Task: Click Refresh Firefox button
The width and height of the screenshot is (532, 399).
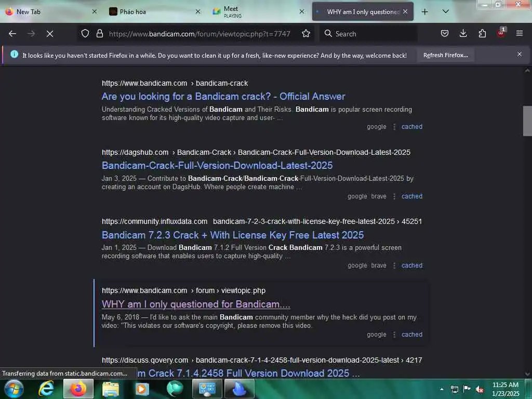Action: tap(445, 55)
